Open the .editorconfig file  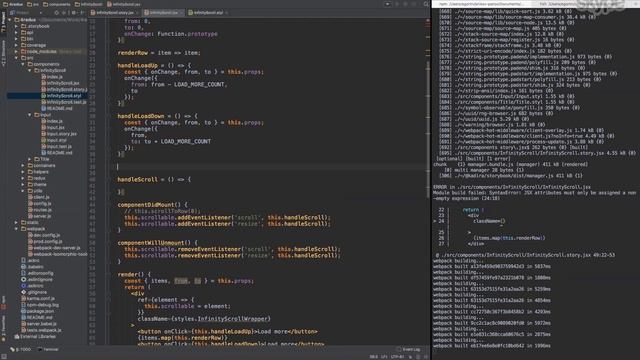click(37, 273)
